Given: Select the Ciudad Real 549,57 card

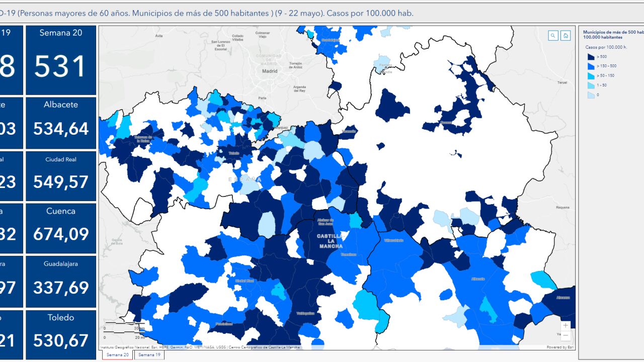Looking at the screenshot, I should (61, 175).
